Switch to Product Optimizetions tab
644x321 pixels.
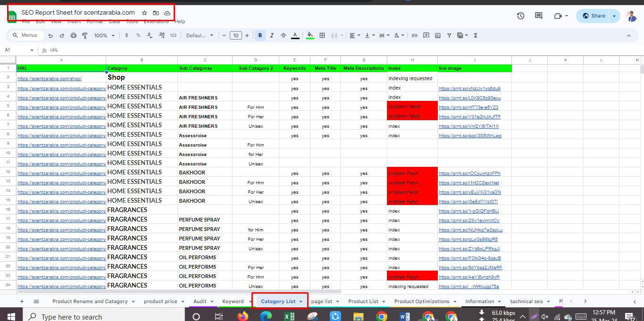coord(422,301)
